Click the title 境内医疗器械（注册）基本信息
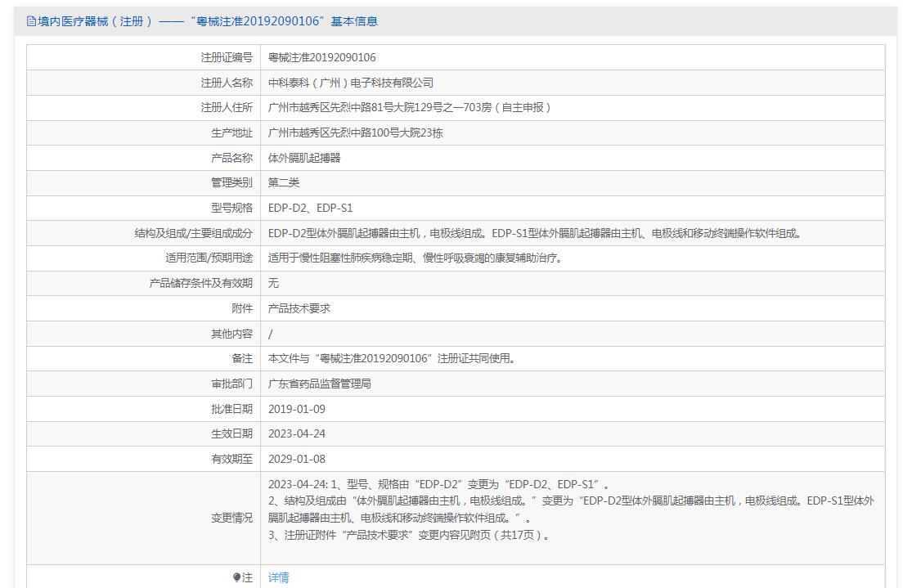The height and width of the screenshot is (588, 903). [x=208, y=21]
